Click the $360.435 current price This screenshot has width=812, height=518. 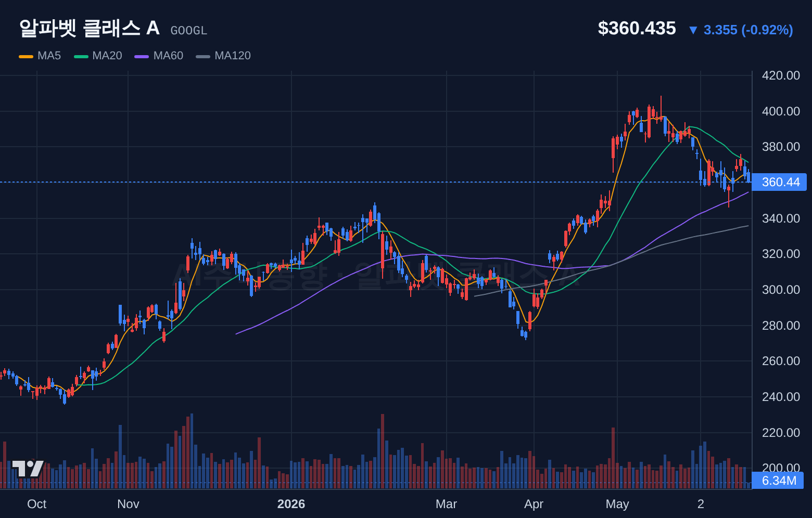pyautogui.click(x=637, y=28)
